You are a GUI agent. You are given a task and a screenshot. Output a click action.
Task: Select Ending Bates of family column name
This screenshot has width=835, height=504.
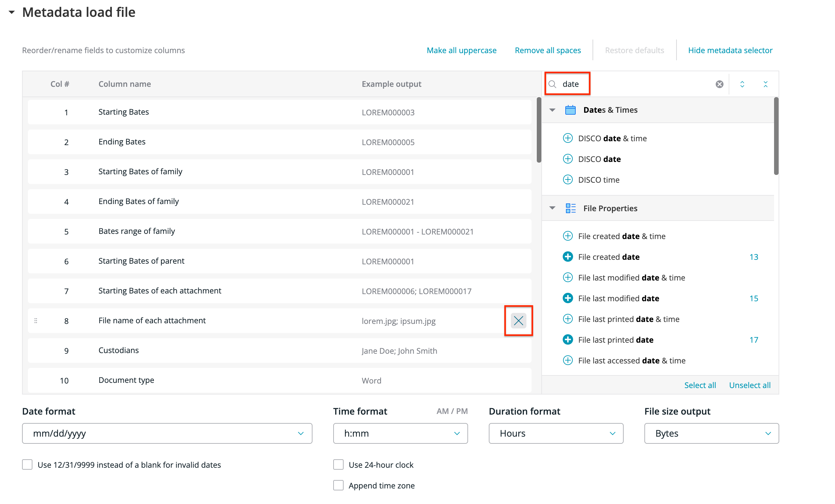139,201
